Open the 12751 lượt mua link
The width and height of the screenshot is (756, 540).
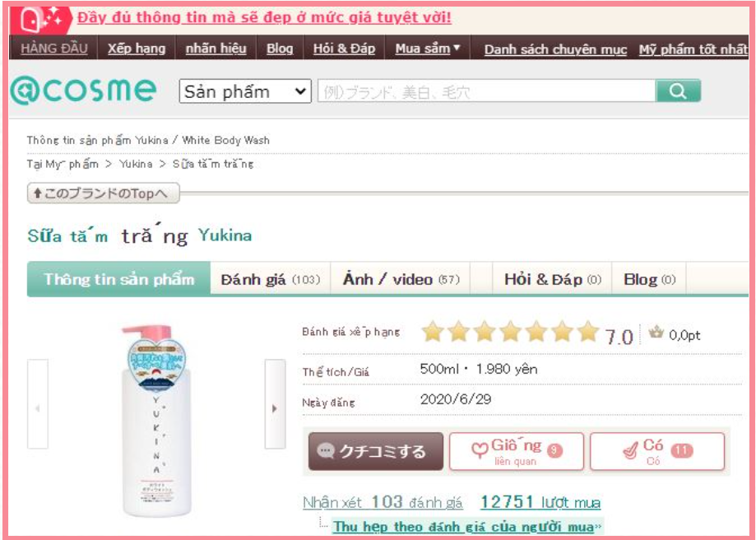click(x=540, y=502)
